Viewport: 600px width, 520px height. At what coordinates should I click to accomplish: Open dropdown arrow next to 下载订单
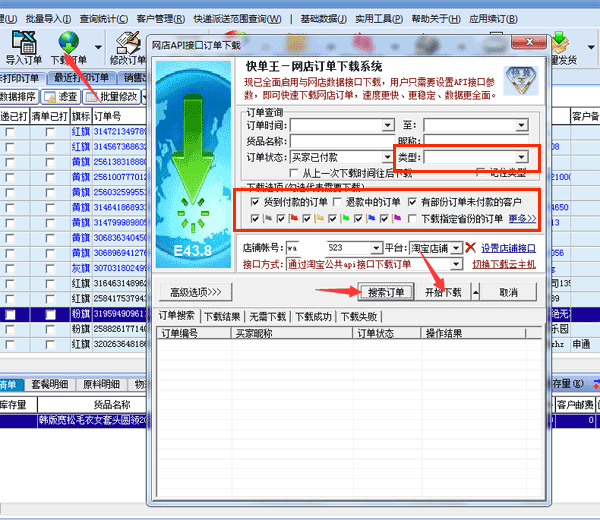coord(98,47)
